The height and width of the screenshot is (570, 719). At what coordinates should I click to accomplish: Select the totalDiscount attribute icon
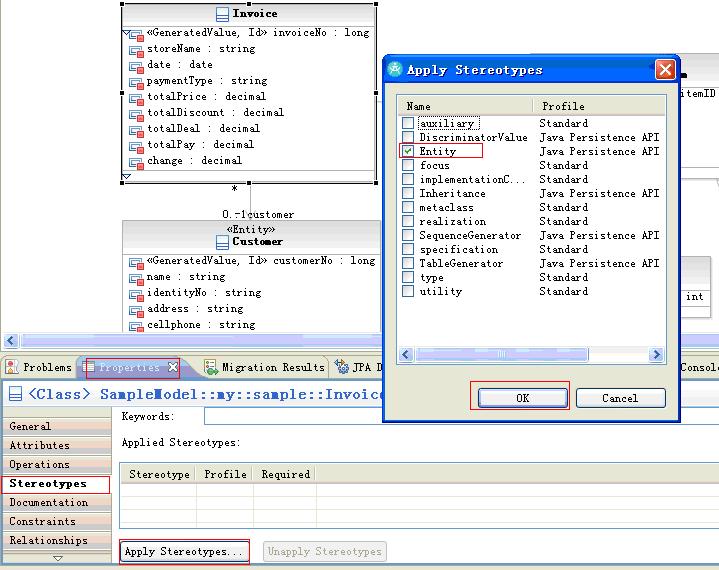[x=136, y=114]
